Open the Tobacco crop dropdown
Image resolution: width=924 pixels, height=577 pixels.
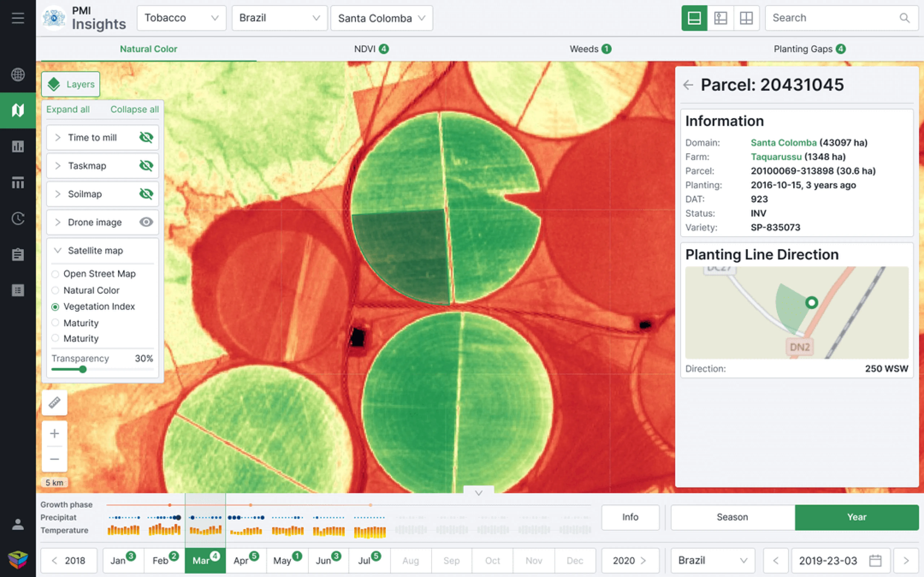tap(182, 18)
